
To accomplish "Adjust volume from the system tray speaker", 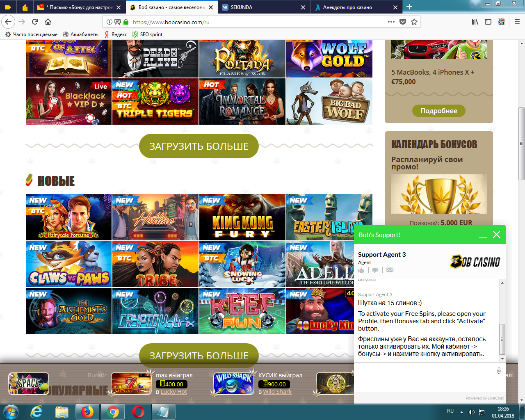I will click(x=472, y=412).
